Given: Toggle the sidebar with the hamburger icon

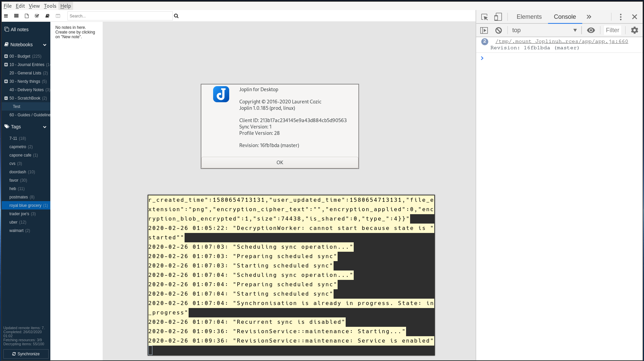Looking at the screenshot, I should pyautogui.click(x=6, y=16).
